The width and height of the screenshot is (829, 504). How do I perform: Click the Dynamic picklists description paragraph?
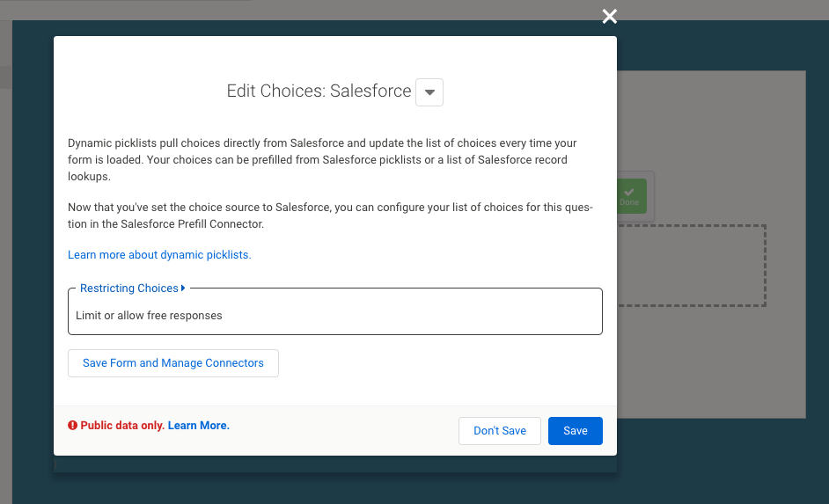coord(322,159)
